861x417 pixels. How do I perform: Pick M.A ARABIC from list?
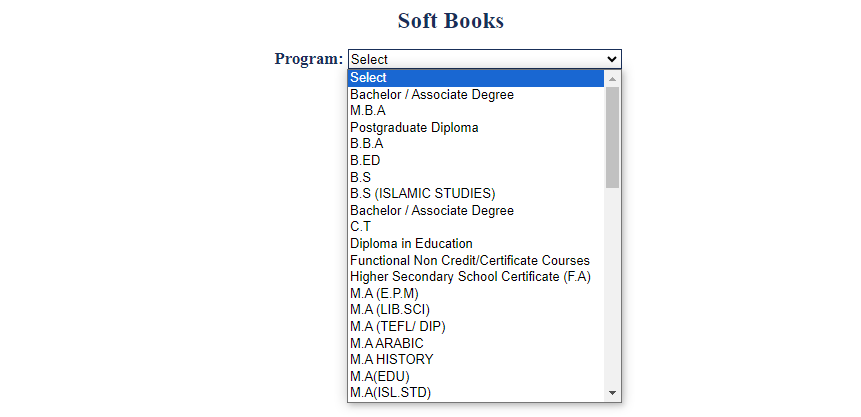click(x=476, y=343)
